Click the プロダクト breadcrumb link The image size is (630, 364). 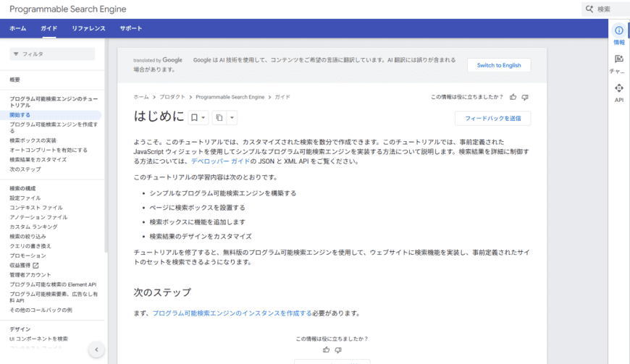tap(172, 97)
